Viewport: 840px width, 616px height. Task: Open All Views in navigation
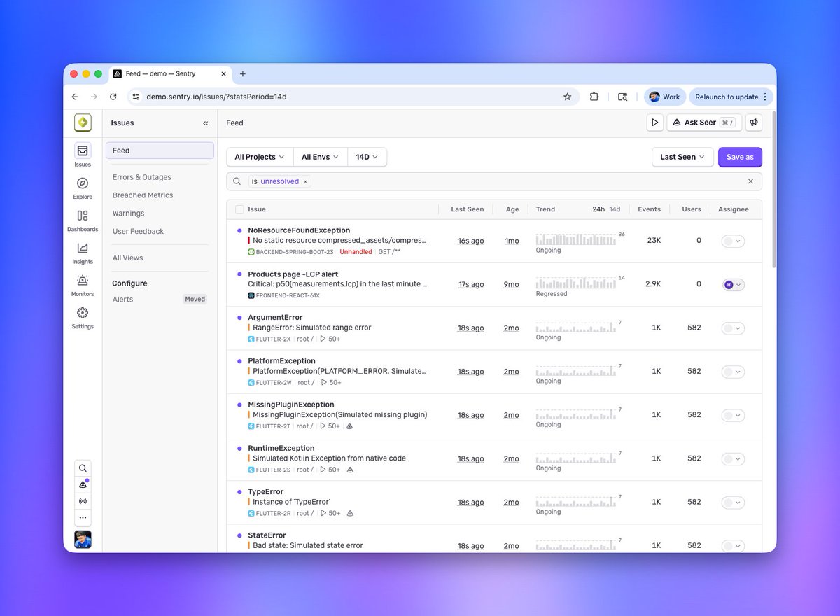tap(128, 258)
